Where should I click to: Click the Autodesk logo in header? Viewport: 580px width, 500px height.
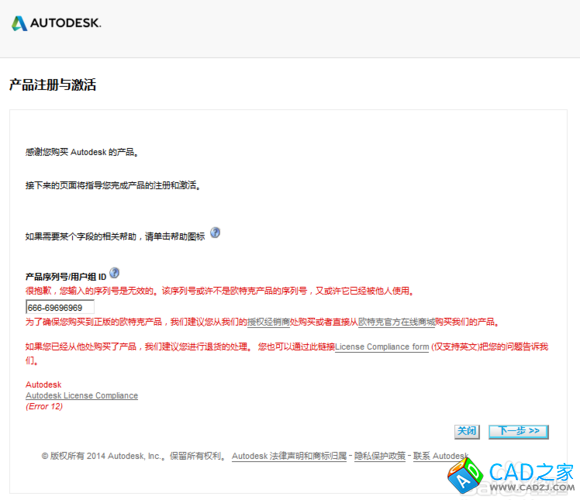pos(56,23)
